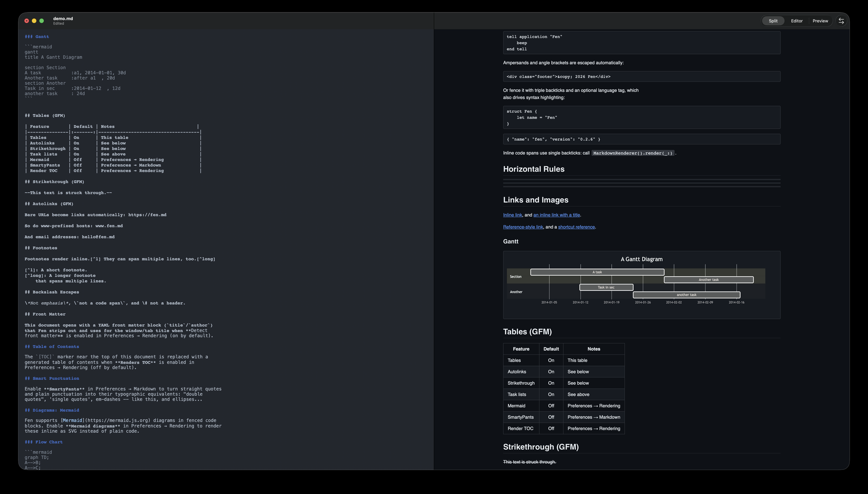Click the 2014-01-05 date label
The image size is (868, 494).
pyautogui.click(x=549, y=303)
